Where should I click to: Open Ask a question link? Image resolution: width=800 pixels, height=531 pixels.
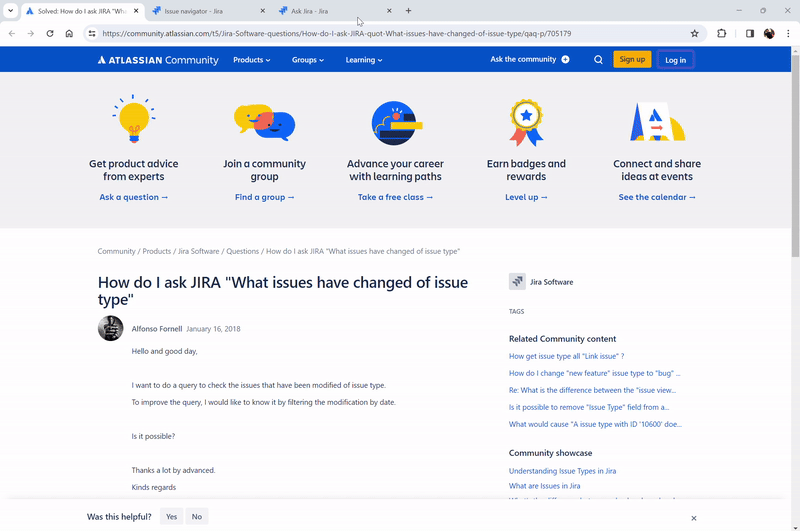pos(134,197)
